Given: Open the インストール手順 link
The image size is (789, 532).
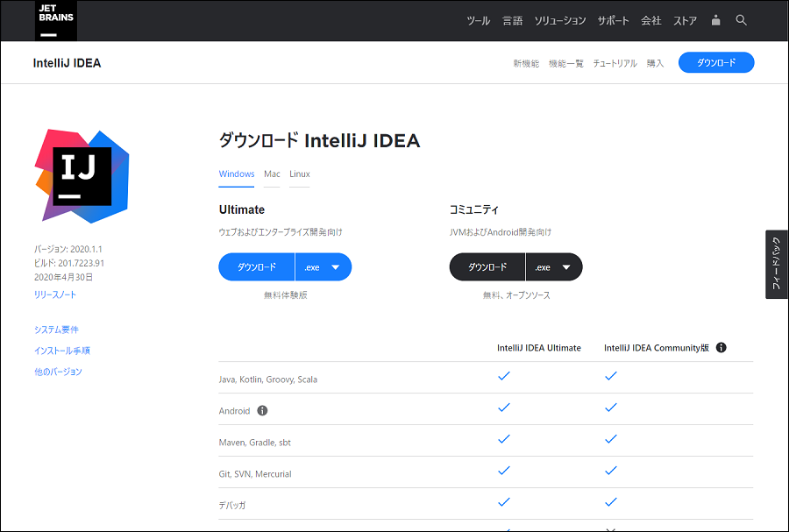Looking at the screenshot, I should click(62, 351).
